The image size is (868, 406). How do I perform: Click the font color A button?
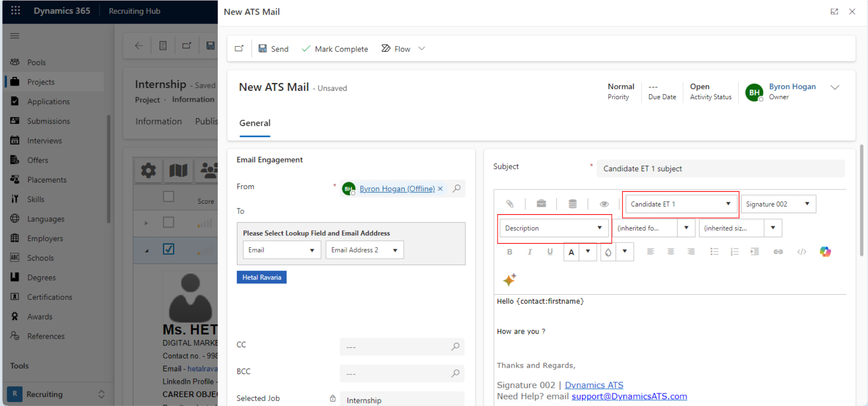571,252
